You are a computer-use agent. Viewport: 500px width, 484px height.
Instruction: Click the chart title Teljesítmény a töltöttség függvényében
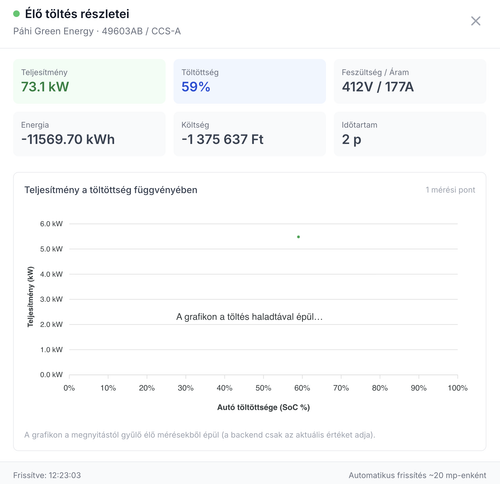tap(111, 190)
